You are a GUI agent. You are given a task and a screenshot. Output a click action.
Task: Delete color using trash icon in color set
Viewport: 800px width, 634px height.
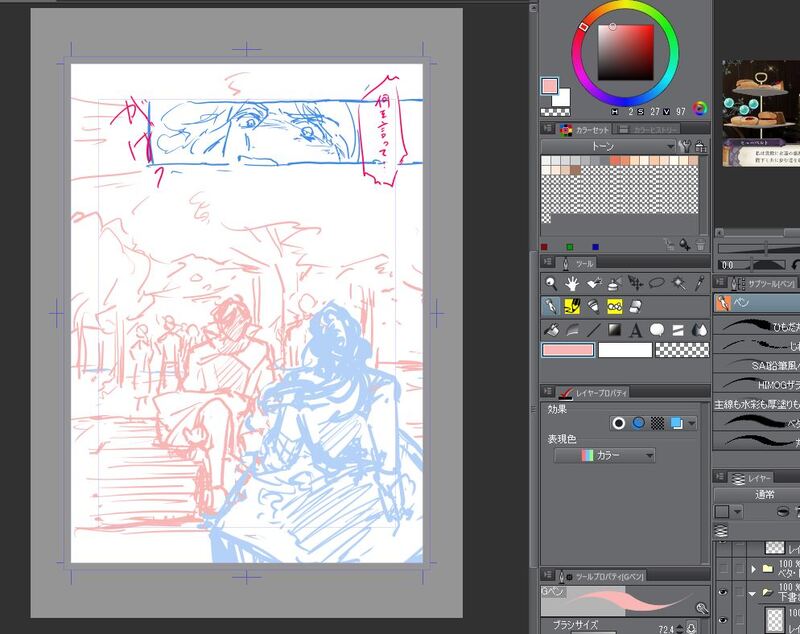point(701,245)
